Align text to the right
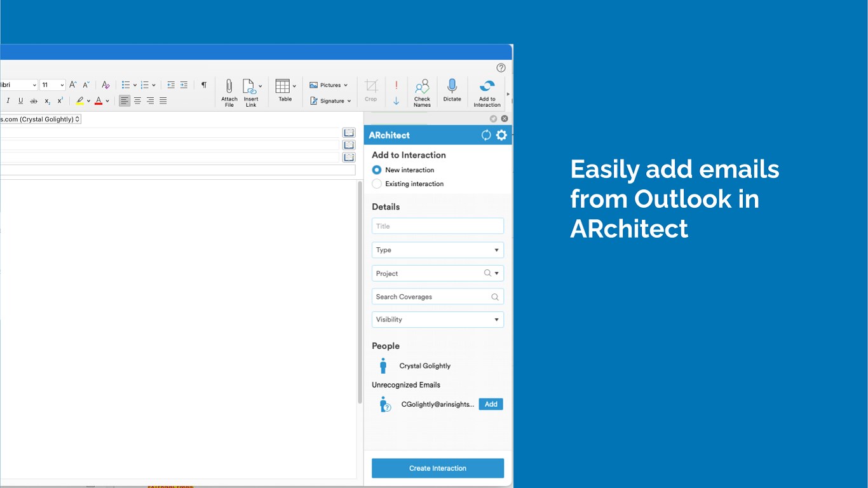The height and width of the screenshot is (488, 868). 150,100
